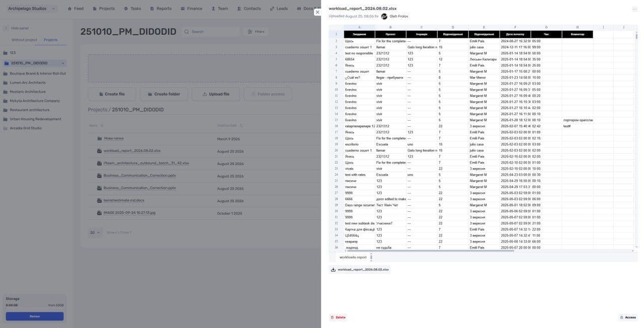Open the Docs item in top navigation
This screenshot has height=328, width=644.
[x=308, y=9]
